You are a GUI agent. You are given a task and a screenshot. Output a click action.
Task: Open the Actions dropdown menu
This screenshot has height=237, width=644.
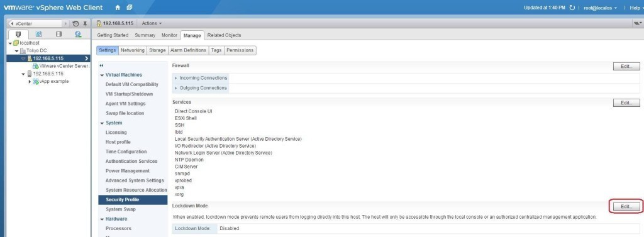[152, 23]
